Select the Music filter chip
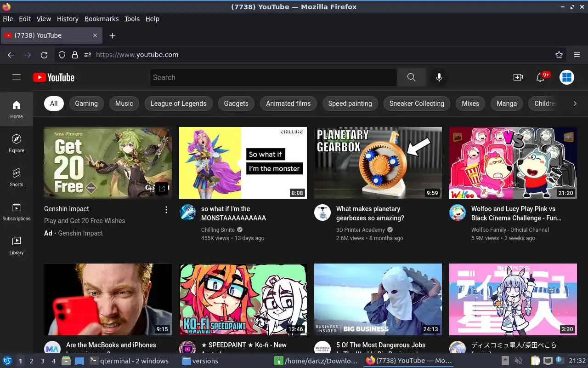This screenshot has height=368, width=588. click(124, 103)
